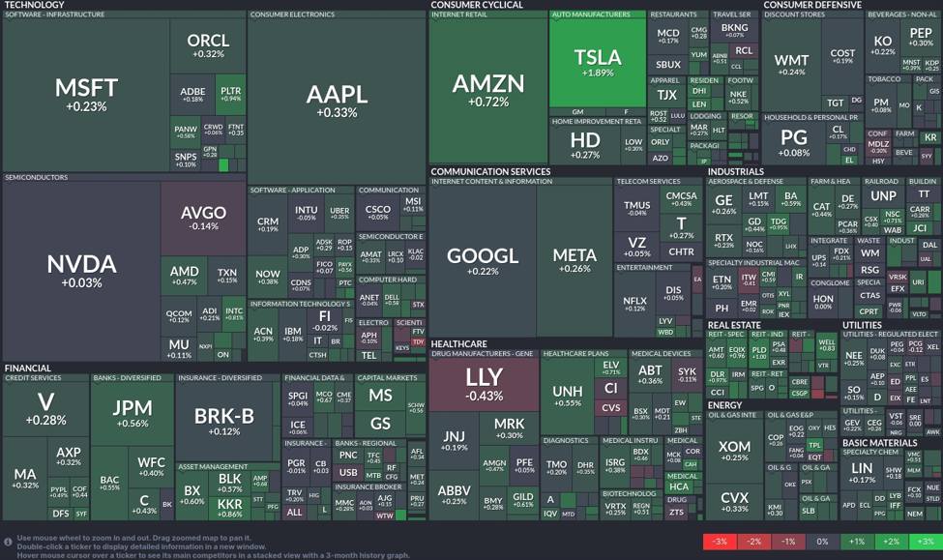Click the -3% red legend swatch
The width and height of the screenshot is (943, 560).
pos(718,542)
